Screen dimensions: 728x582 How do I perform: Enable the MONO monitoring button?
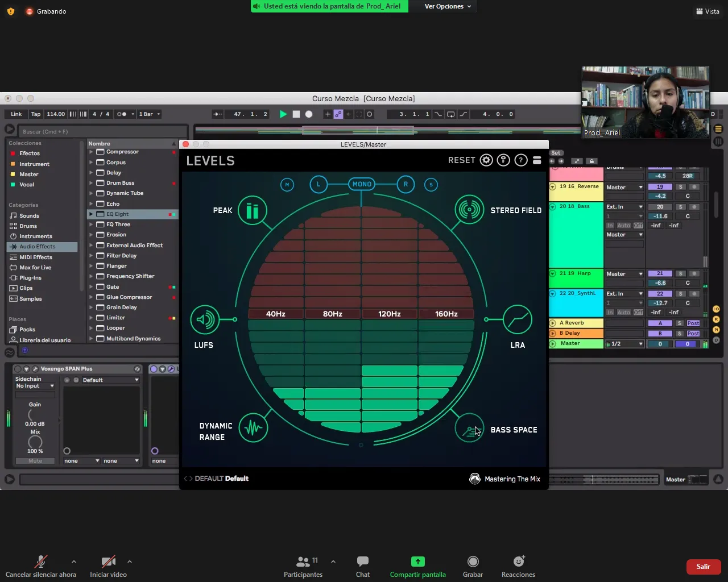coord(362,184)
